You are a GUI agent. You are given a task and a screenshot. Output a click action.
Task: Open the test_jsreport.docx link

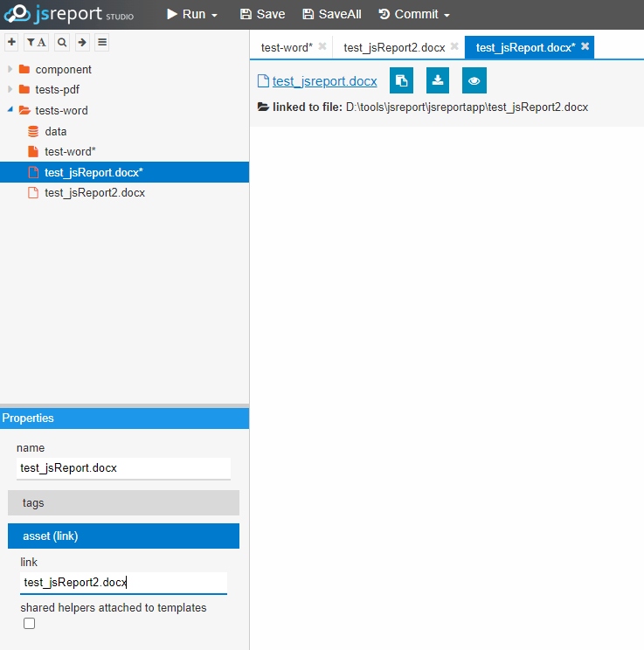point(324,81)
